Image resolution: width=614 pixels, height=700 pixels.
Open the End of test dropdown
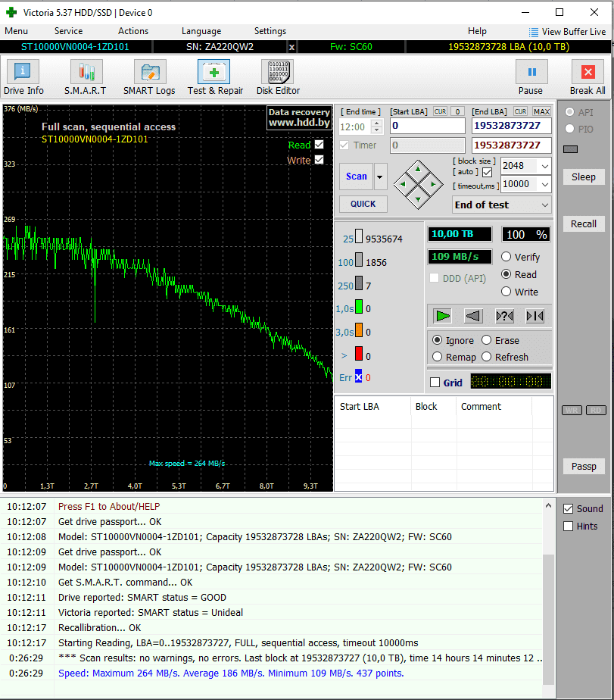545,205
